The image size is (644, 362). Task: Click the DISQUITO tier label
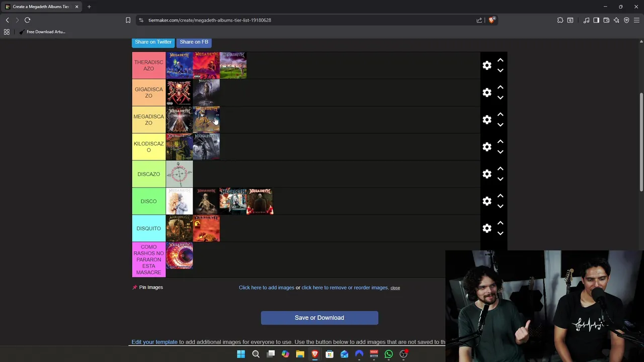[x=149, y=228]
